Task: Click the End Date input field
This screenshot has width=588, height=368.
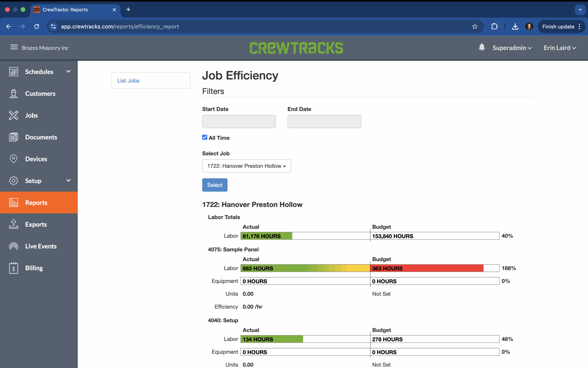Action: point(324,121)
